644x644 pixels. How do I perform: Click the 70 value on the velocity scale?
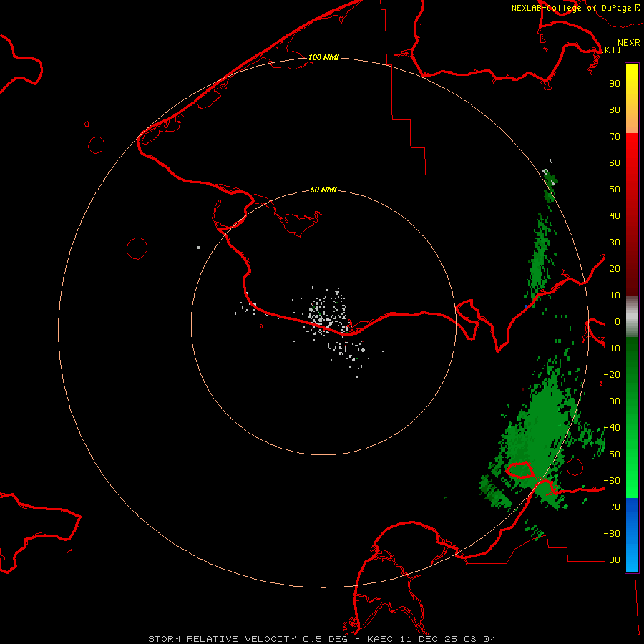615,137
